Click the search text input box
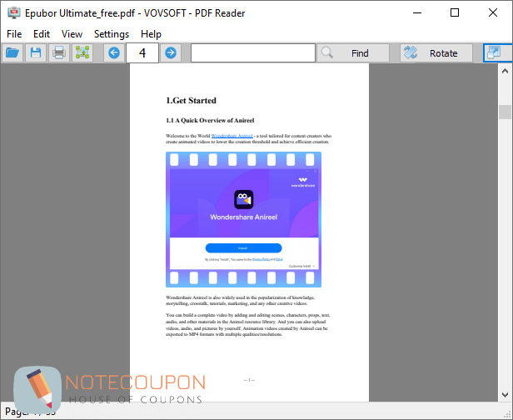The image size is (513, 420). (x=253, y=52)
